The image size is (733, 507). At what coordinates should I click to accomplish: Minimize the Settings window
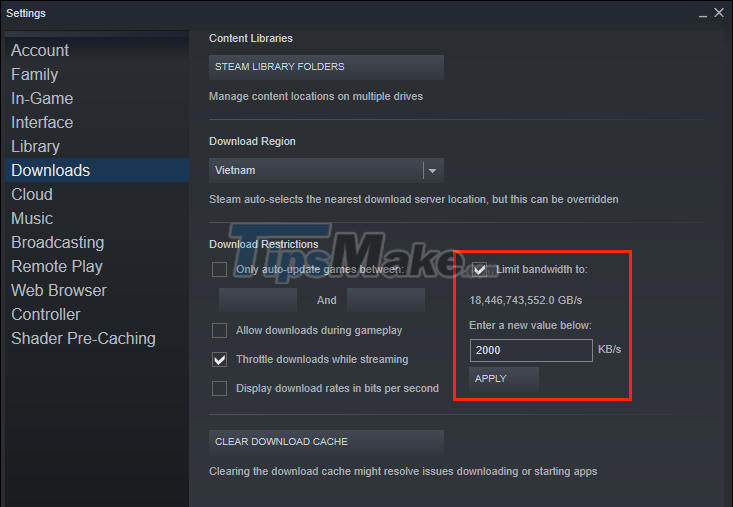[x=703, y=14]
